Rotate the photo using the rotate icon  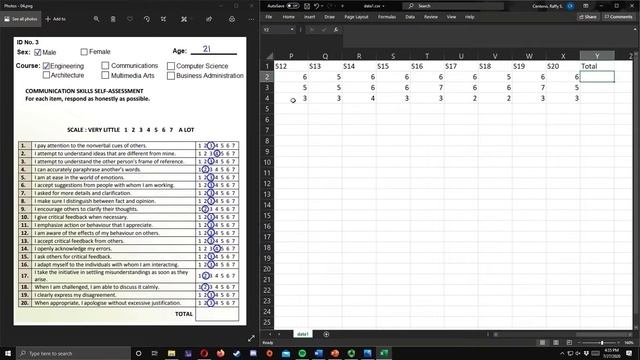click(147, 19)
